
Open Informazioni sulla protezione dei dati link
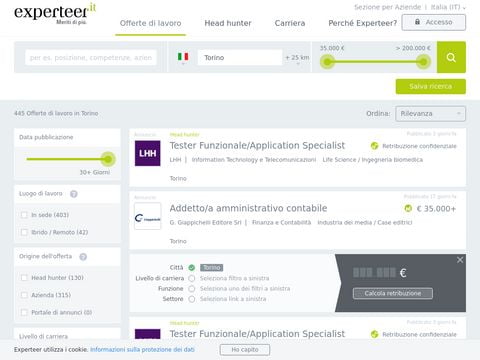point(142,350)
